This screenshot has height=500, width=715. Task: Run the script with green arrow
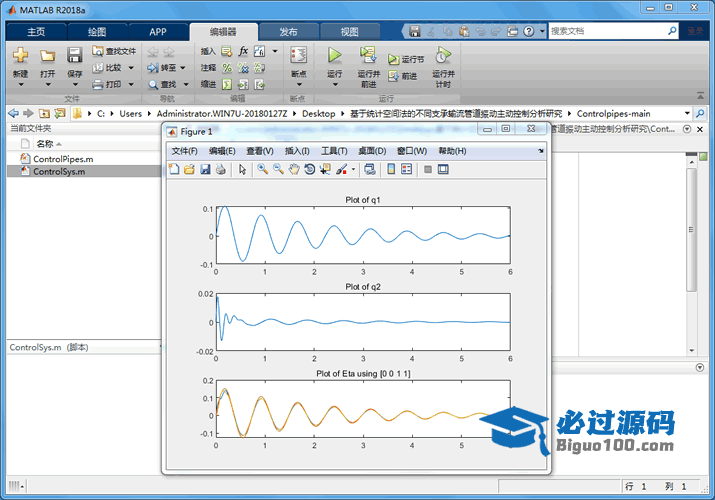click(x=335, y=55)
